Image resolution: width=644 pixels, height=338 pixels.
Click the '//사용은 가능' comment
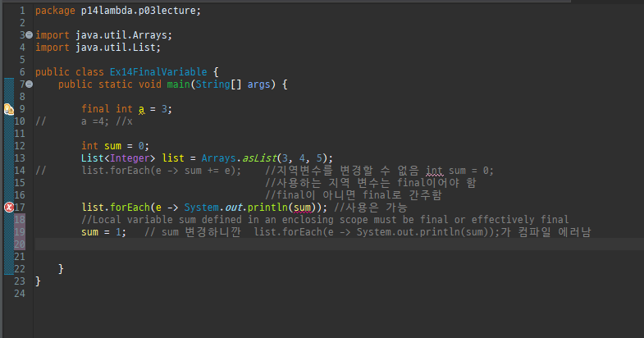[371, 208]
